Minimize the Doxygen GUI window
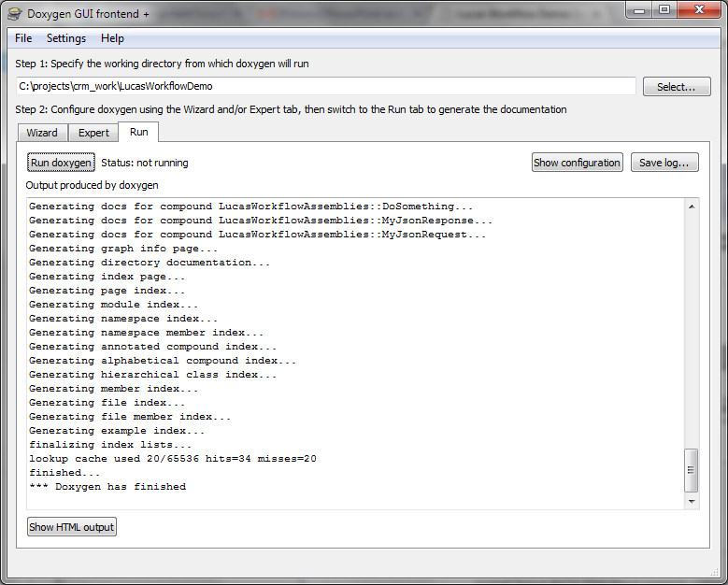This screenshot has width=728, height=585. coord(639,9)
